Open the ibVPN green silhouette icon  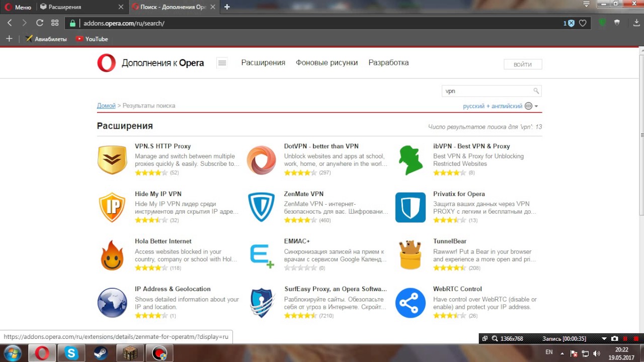[411, 160]
